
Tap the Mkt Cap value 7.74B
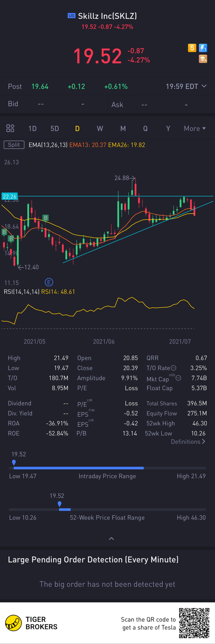[x=199, y=378]
